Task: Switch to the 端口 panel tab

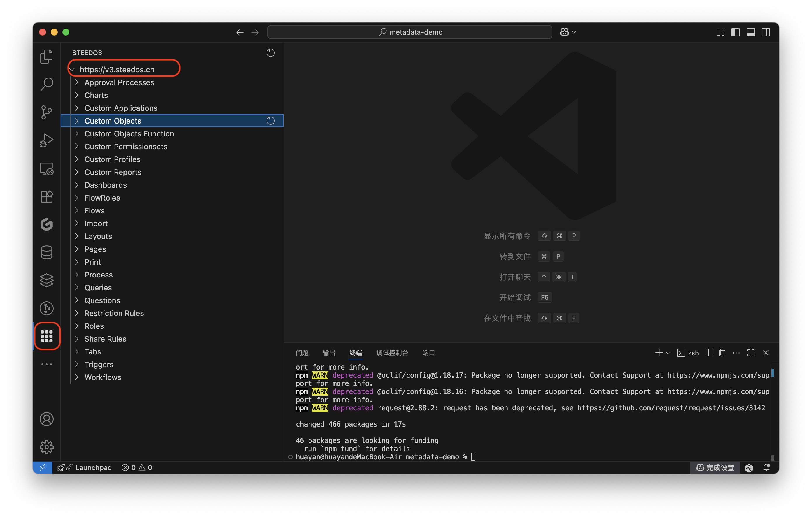Action: point(428,353)
